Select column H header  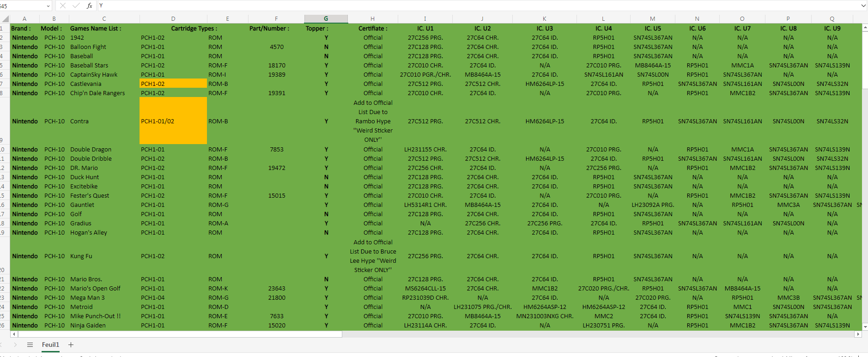(373, 19)
